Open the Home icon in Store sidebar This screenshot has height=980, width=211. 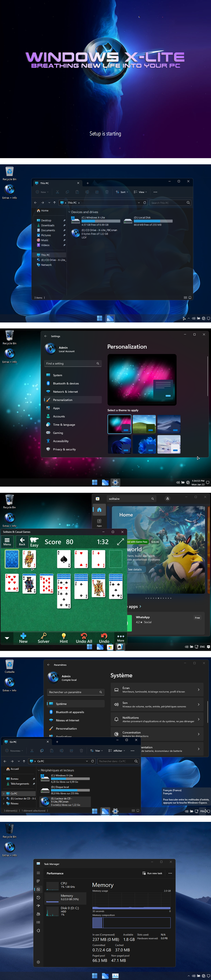pos(99,510)
